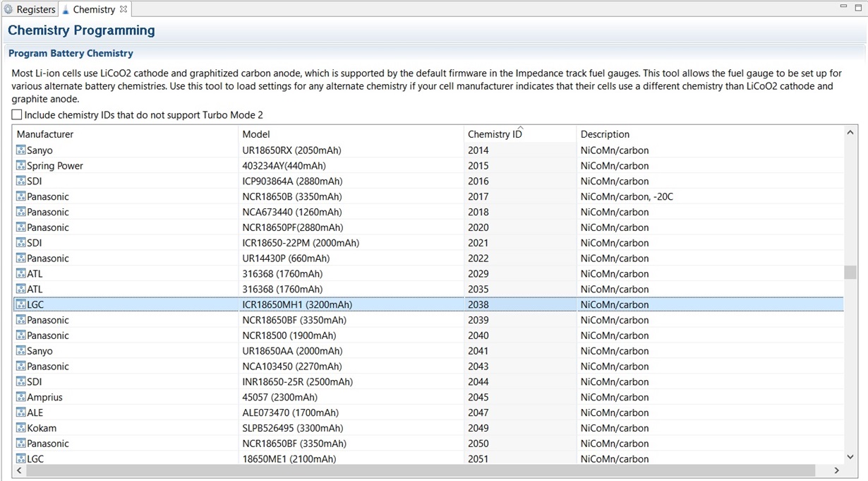The image size is (868, 481).
Task: Select model ICR18650MH1 (3200mAh) cell
Action: 297,305
